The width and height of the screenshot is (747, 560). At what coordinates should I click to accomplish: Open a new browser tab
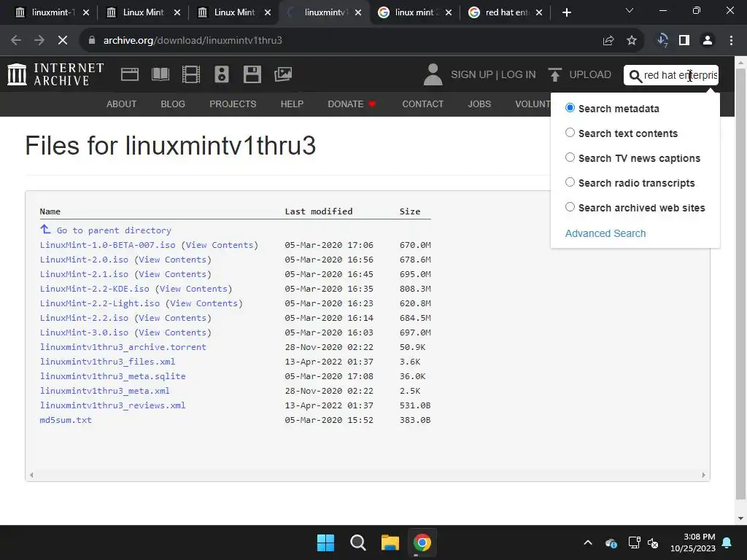pyautogui.click(x=566, y=12)
